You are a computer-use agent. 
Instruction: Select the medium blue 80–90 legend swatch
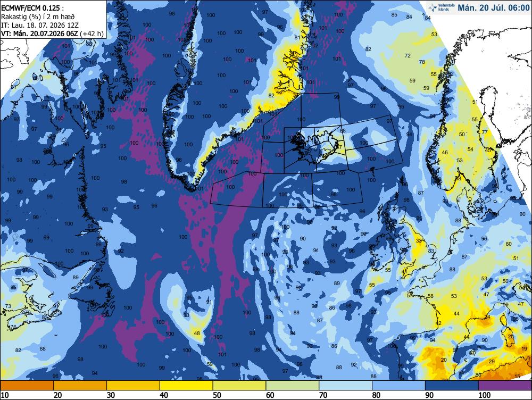(x=398, y=386)
